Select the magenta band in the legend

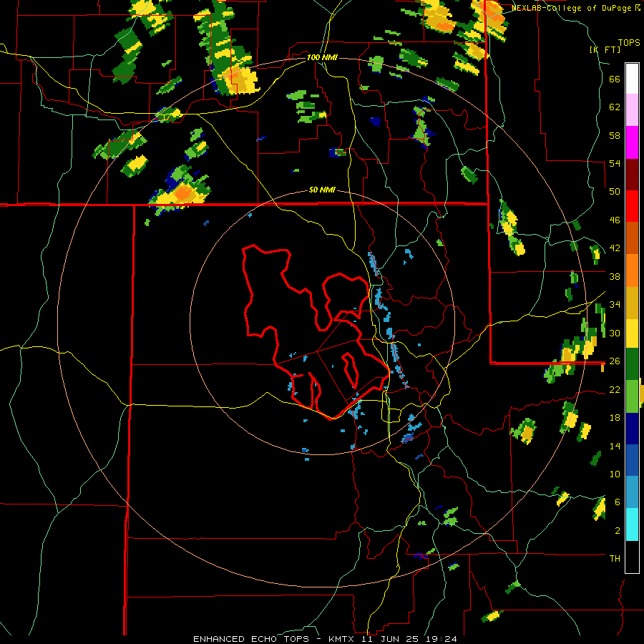click(x=632, y=142)
